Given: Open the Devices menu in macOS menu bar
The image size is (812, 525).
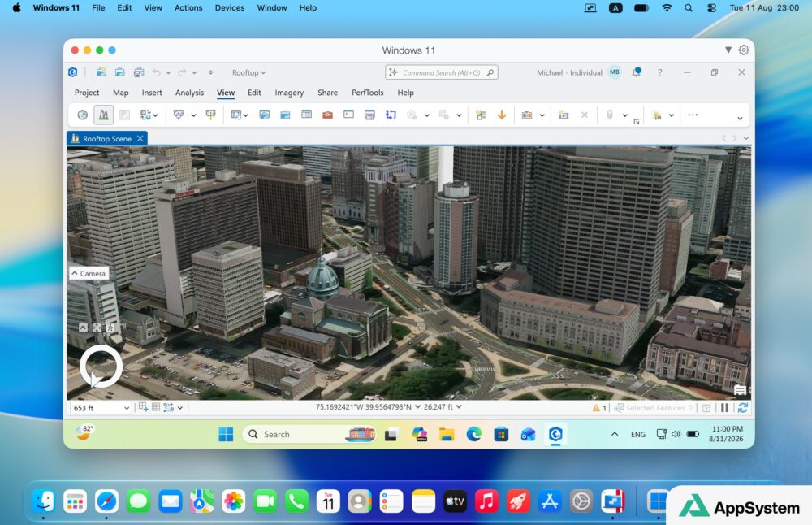Looking at the screenshot, I should (x=230, y=8).
